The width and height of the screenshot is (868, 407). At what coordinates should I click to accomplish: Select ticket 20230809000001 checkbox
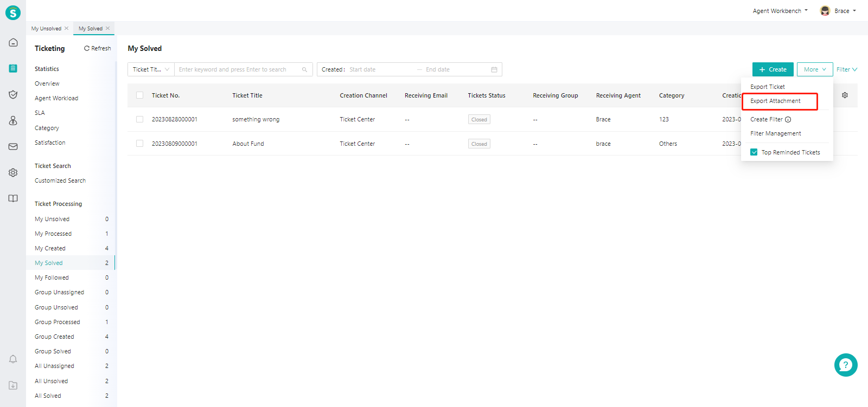[x=139, y=144]
